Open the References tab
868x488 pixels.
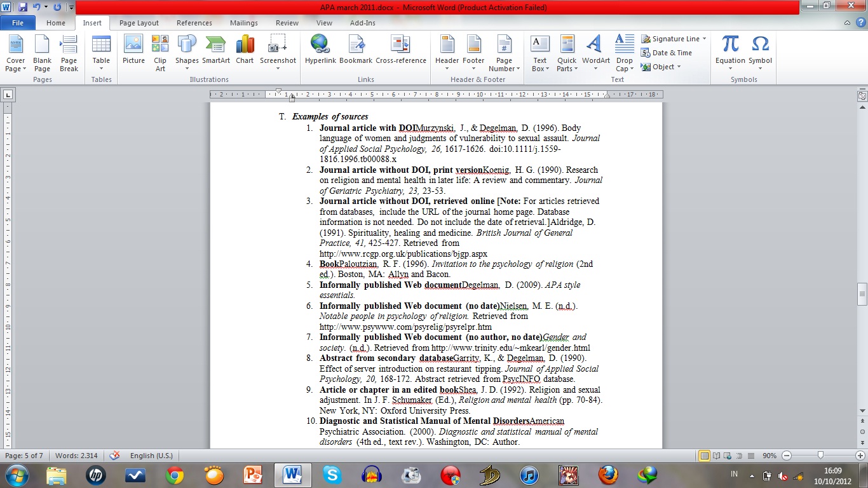coord(194,23)
